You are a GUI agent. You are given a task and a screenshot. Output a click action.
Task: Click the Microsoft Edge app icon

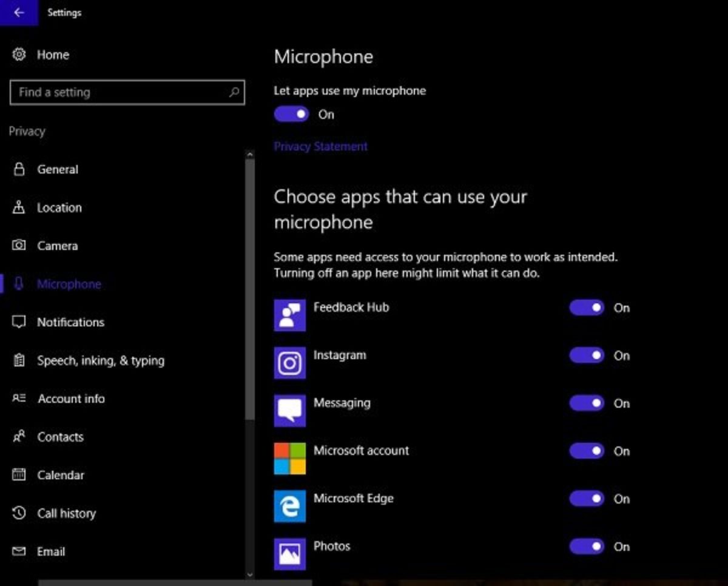(290, 507)
